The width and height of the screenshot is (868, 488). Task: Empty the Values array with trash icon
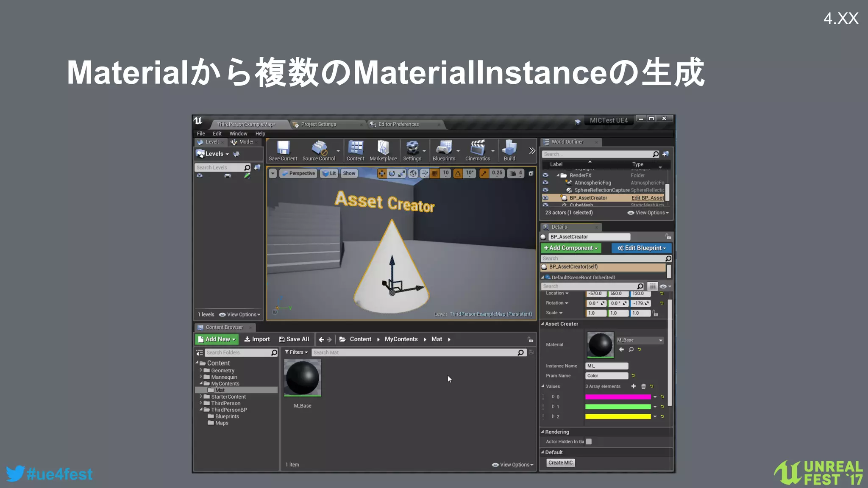643,386
